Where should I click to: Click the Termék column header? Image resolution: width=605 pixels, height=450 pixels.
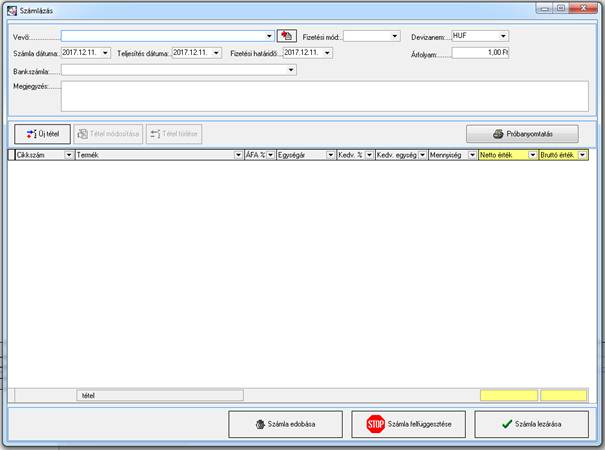tap(153, 156)
